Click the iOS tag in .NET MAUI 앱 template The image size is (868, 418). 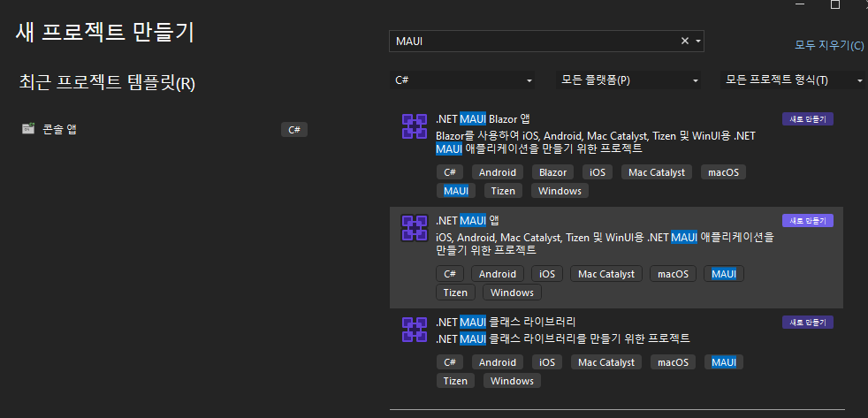pos(547,273)
